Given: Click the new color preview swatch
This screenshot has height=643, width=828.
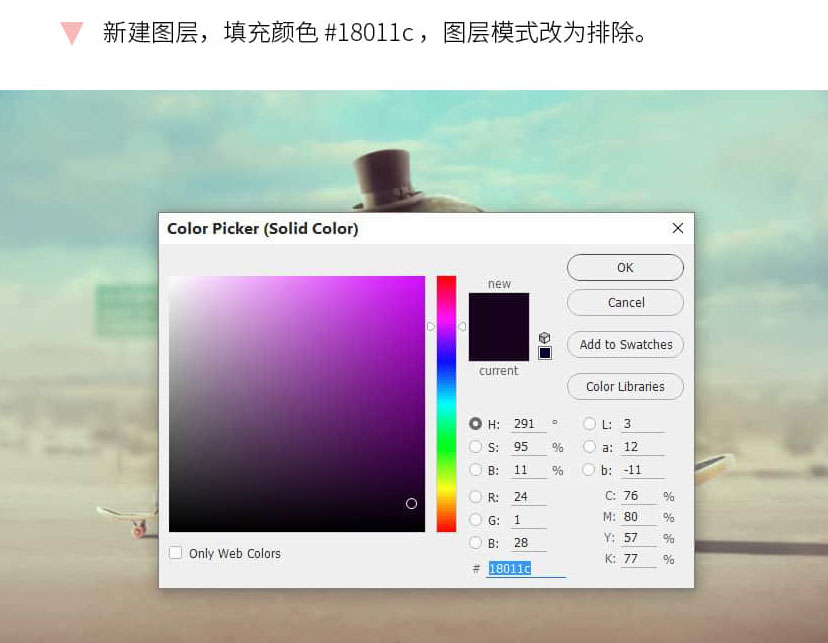Looking at the screenshot, I should coord(498,310).
